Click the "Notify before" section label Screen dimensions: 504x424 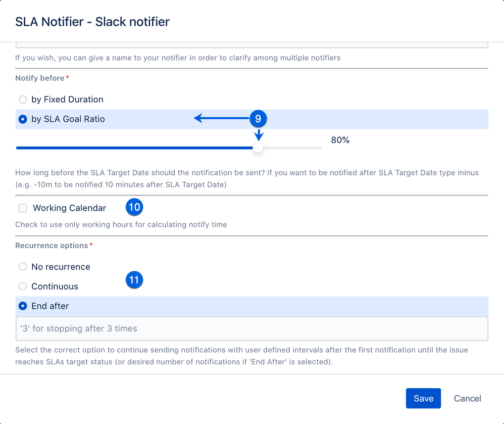tap(39, 78)
